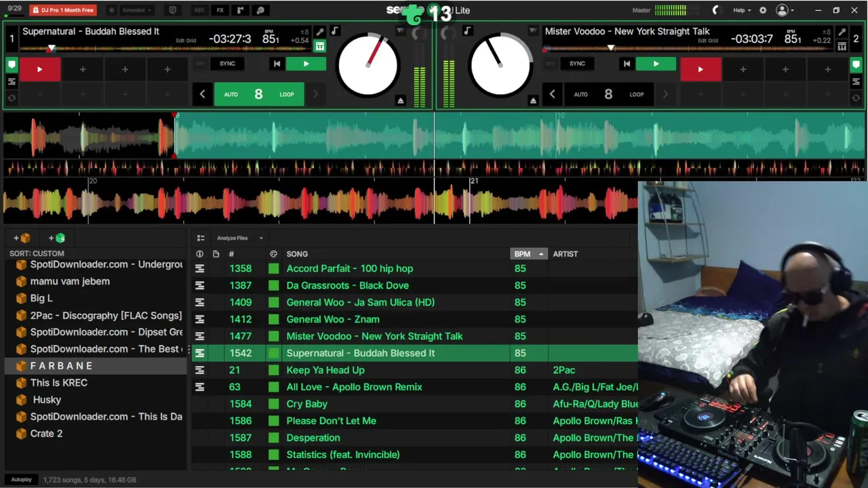Viewport: 868px width, 488px height.
Task: Click the add smart crate icon
Action: point(58,238)
